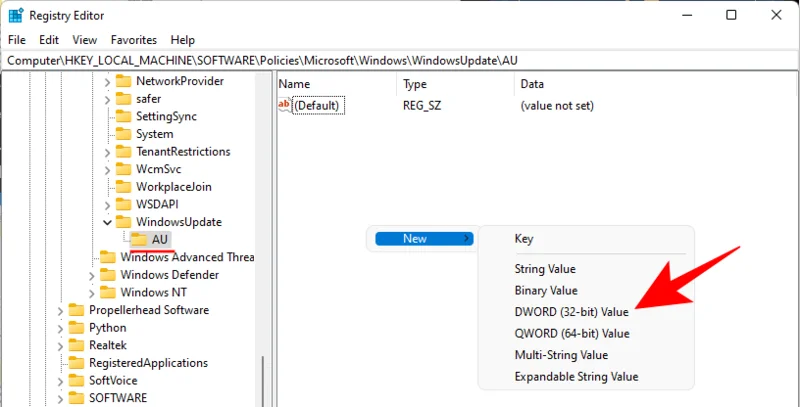The image size is (800, 407).
Task: Open the Favorites menu
Action: pos(133,40)
